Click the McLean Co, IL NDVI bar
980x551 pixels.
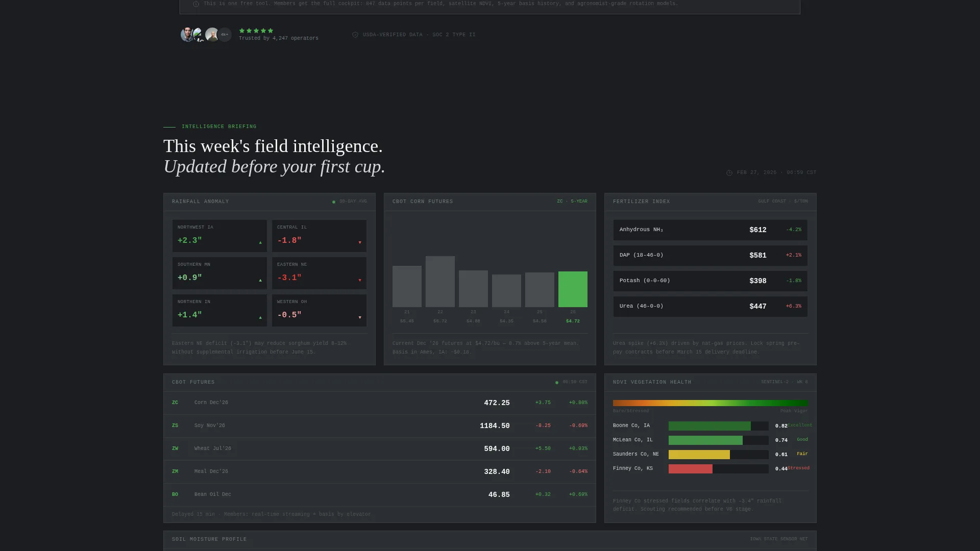click(705, 440)
